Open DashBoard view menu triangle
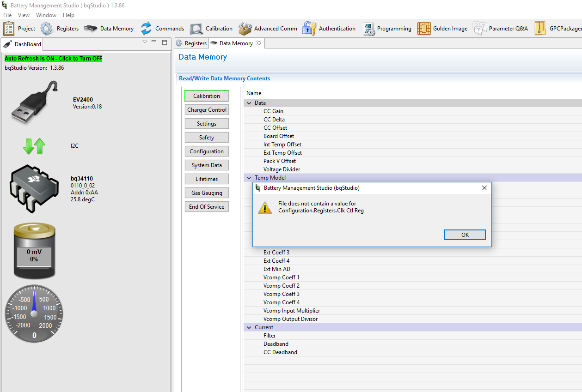 [144, 42]
